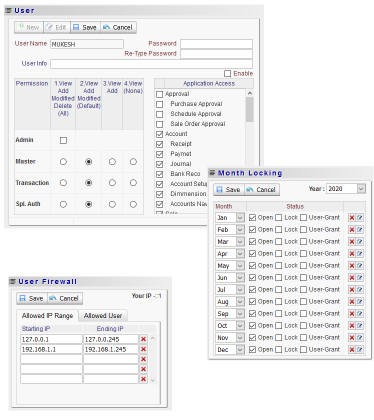
Task: Click the Application Access scrollbar thumb
Action: pyautogui.click(x=249, y=109)
